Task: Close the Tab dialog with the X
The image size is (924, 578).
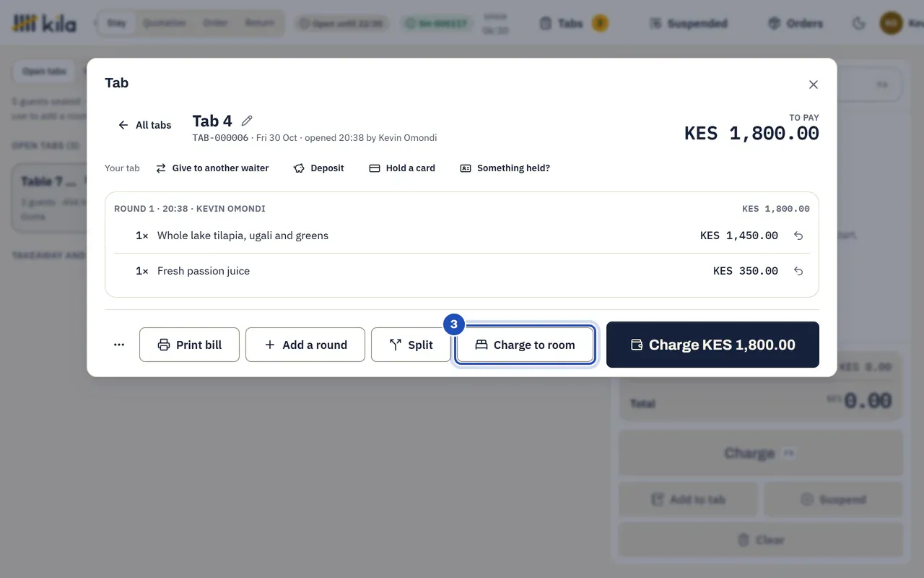Action: [x=814, y=85]
